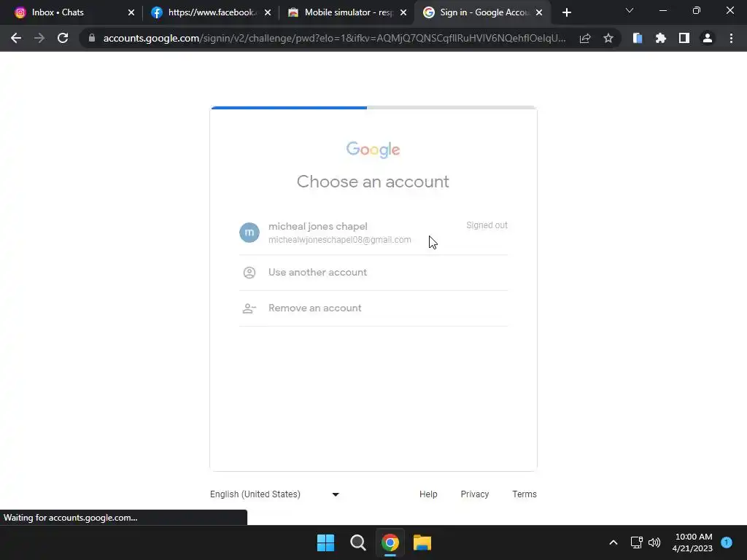
Task: Click the Use another account person icon
Action: point(249,273)
